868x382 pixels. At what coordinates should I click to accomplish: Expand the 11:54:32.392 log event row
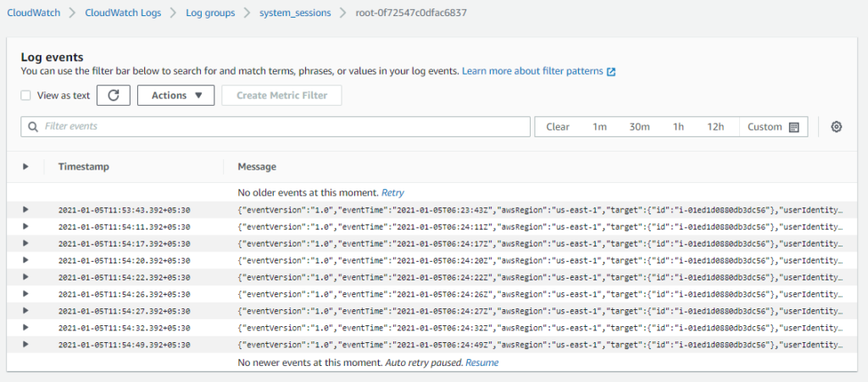25,328
